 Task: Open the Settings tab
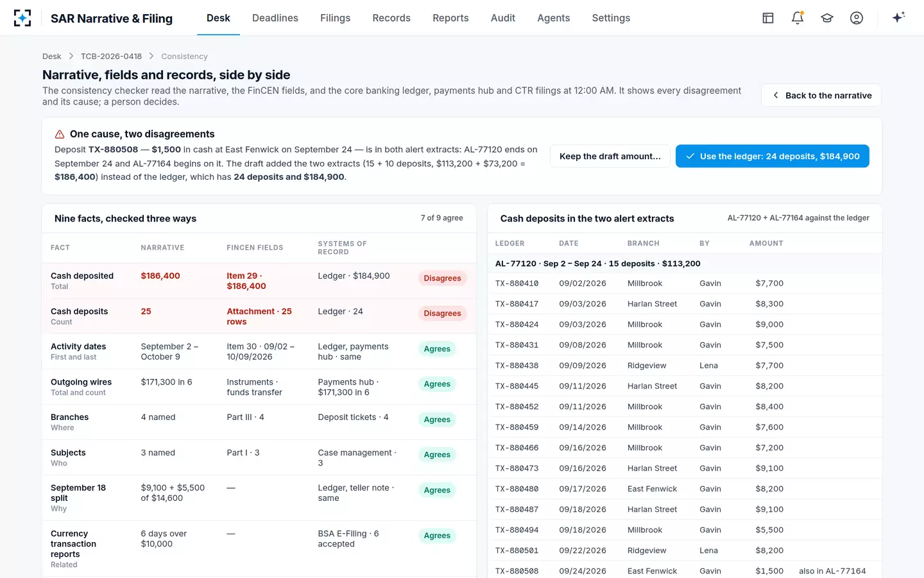coord(611,18)
